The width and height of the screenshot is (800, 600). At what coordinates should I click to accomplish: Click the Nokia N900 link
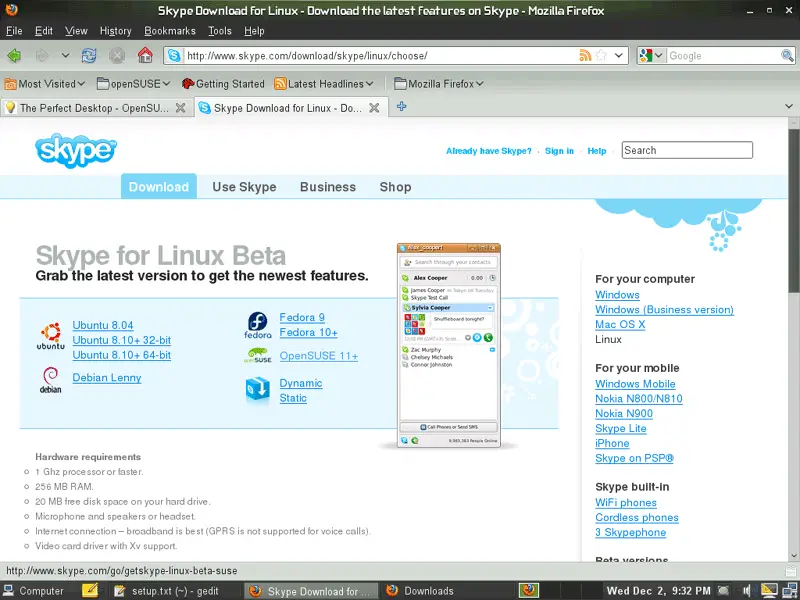(x=624, y=413)
